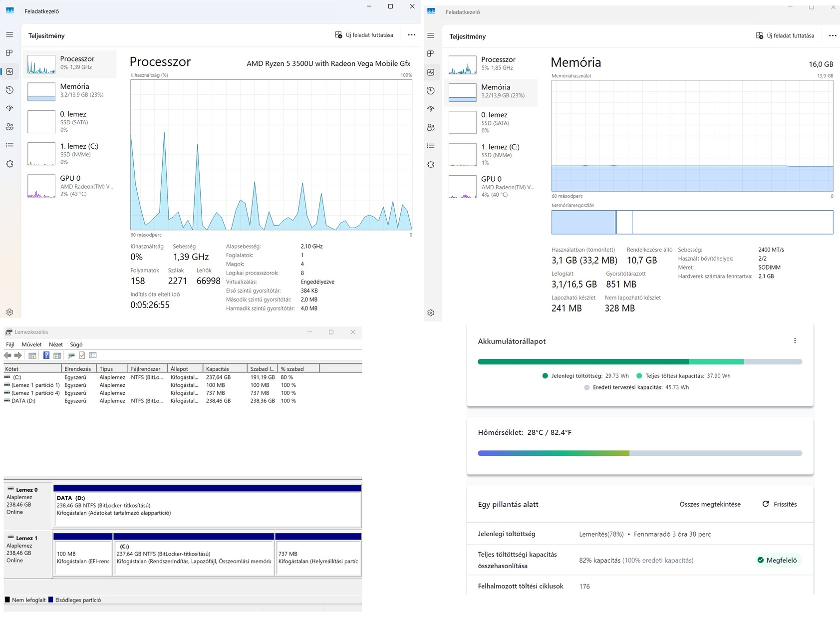Click Új feladat futtatása in left Task Manager
Screen dimensions: 840x622
pyautogui.click(x=364, y=35)
